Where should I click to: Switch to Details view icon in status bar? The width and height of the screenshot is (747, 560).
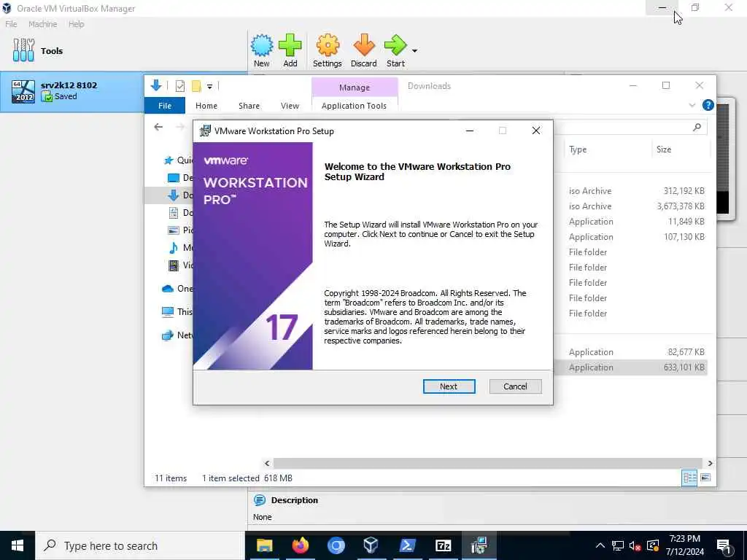tap(689, 478)
